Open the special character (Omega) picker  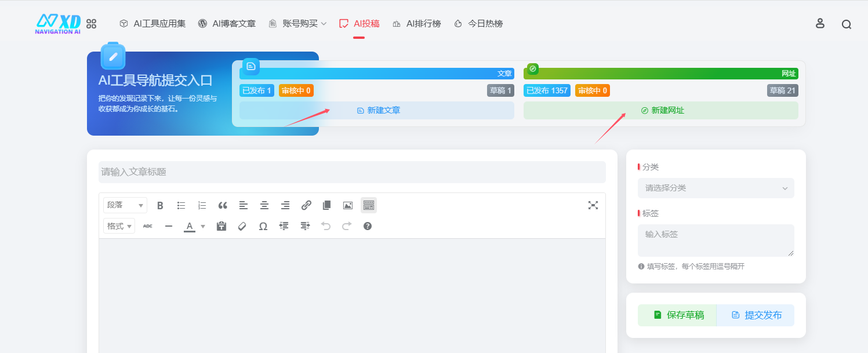263,226
